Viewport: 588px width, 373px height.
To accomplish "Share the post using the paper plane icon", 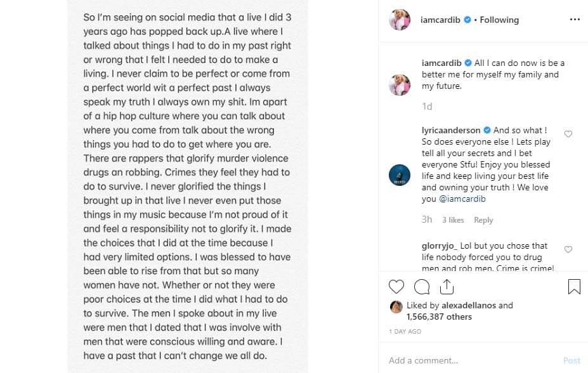I will 447,287.
